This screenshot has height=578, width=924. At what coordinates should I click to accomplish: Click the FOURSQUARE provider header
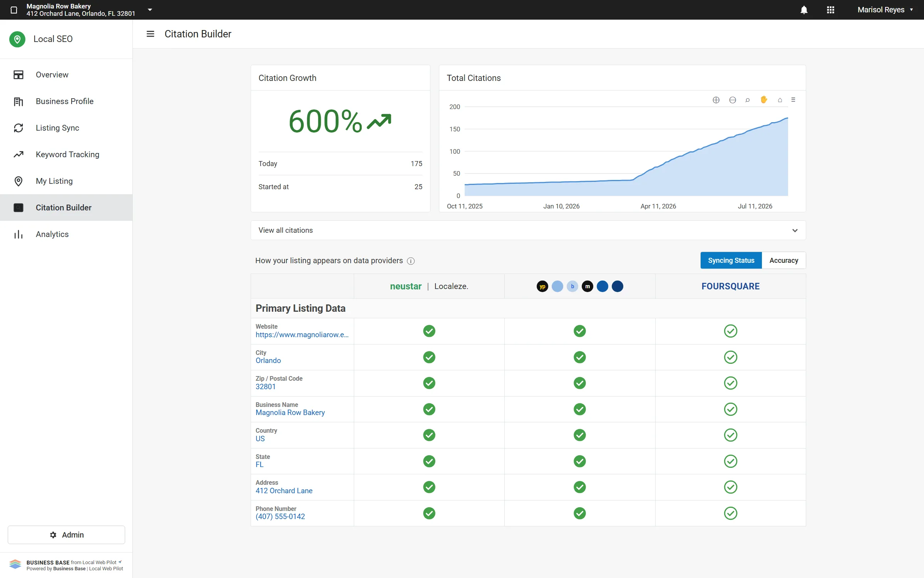730,286
